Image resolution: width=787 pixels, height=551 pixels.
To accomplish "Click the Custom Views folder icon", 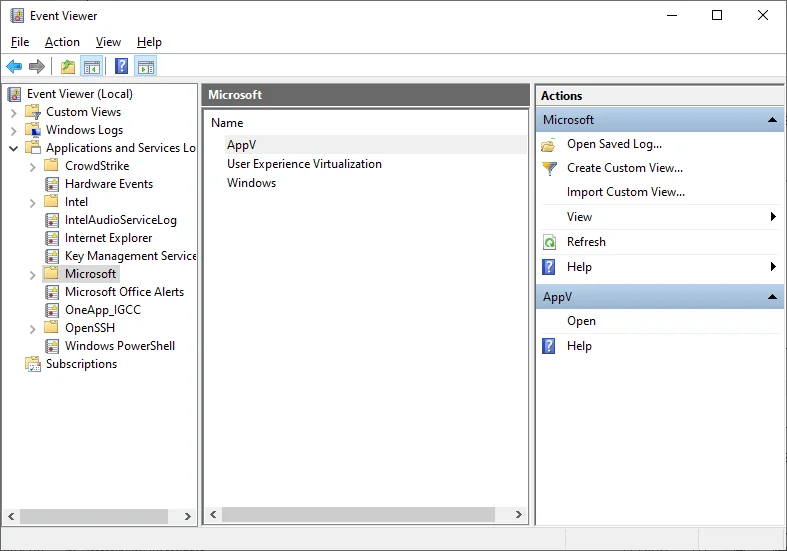I will (33, 112).
